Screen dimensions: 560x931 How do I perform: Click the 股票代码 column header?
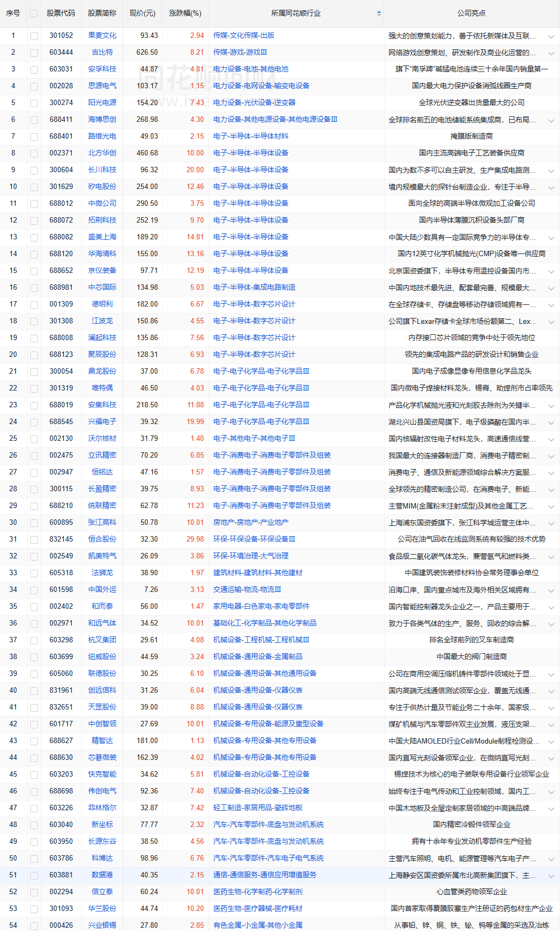pyautogui.click(x=61, y=13)
